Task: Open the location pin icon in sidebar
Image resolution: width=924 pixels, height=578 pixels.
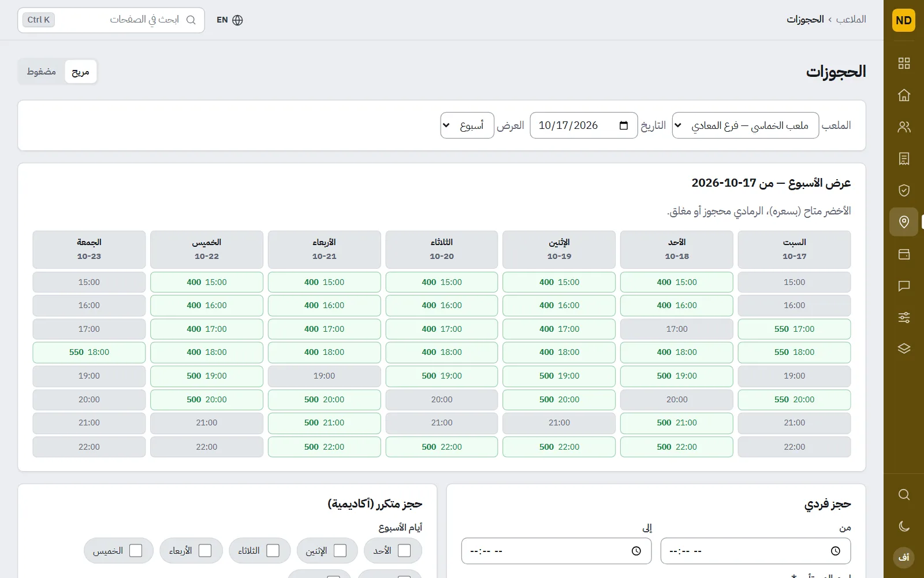Action: (904, 222)
